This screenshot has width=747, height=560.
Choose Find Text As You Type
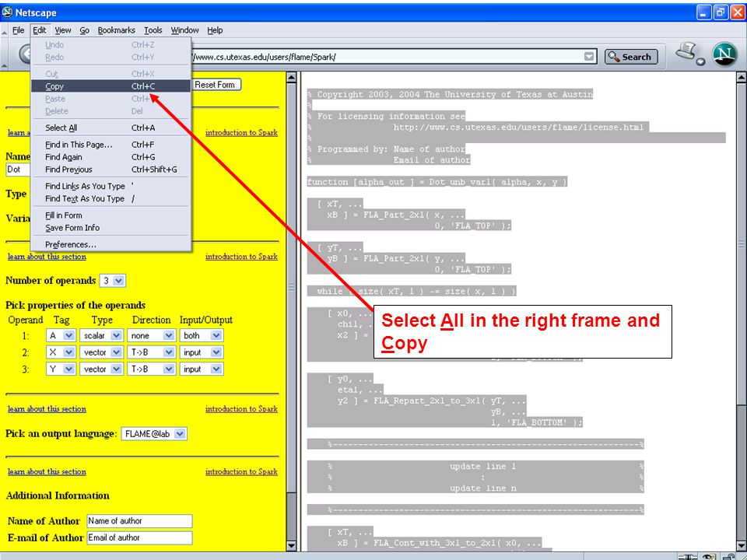click(110, 198)
